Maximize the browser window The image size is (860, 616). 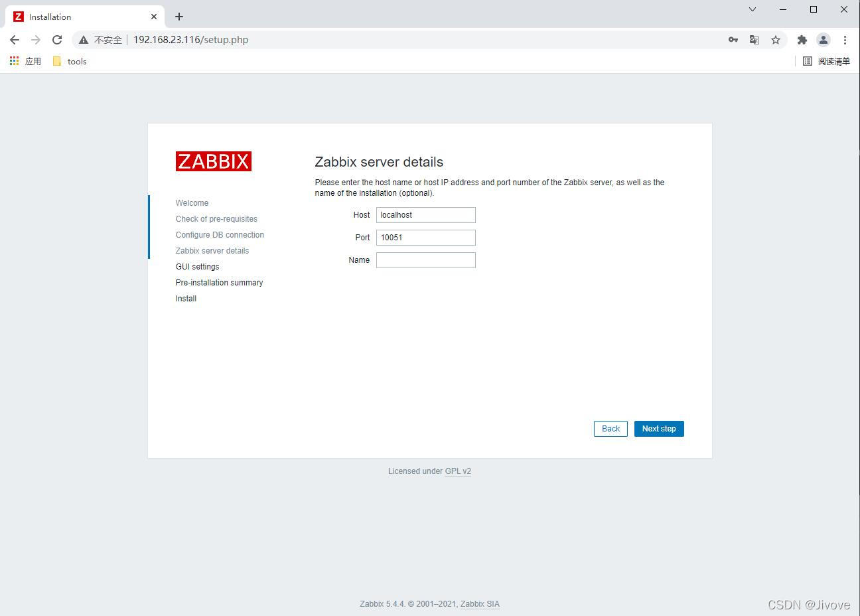(814, 9)
